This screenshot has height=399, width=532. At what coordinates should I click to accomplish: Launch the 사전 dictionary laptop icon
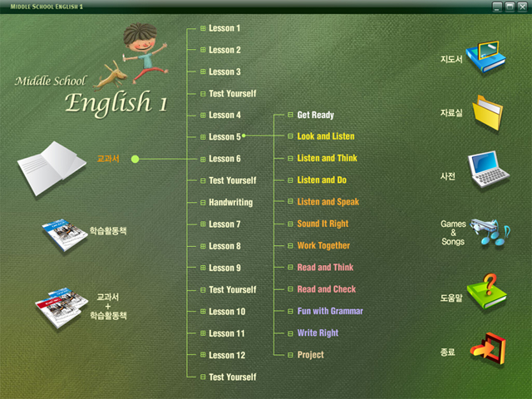point(485,170)
